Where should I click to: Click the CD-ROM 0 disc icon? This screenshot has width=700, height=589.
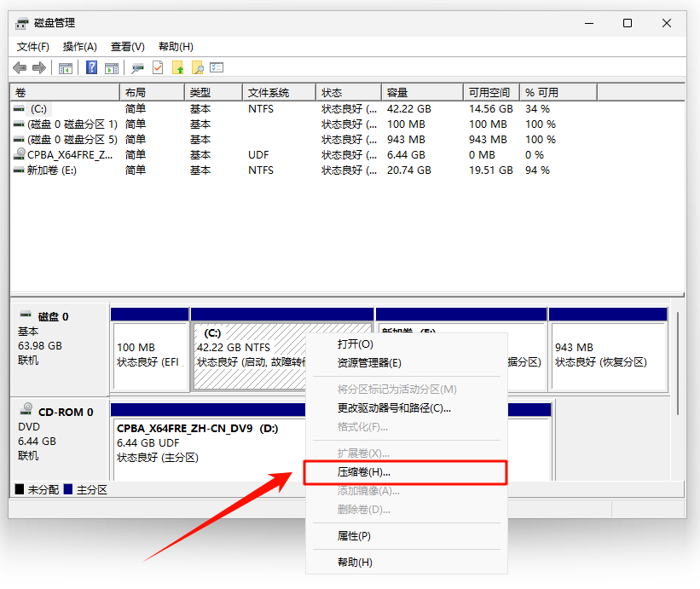(x=26, y=409)
